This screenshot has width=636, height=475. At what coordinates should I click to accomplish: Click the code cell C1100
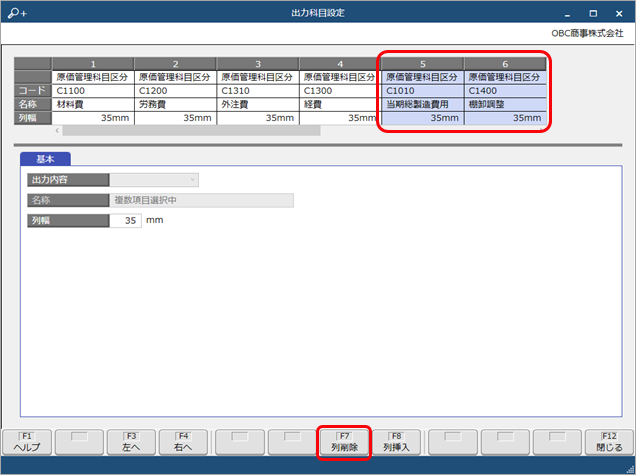click(x=93, y=90)
